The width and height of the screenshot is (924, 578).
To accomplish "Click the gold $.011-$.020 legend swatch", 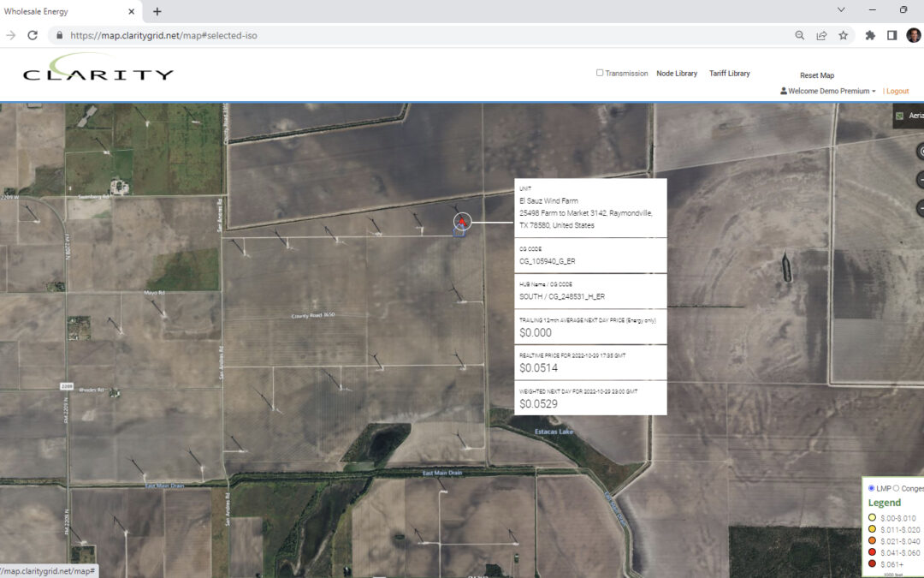I will pyautogui.click(x=872, y=529).
